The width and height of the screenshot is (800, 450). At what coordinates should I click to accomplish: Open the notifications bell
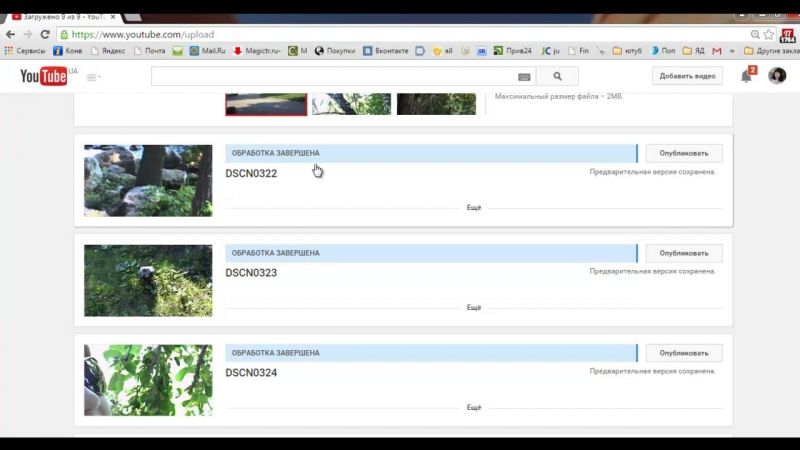[746, 77]
